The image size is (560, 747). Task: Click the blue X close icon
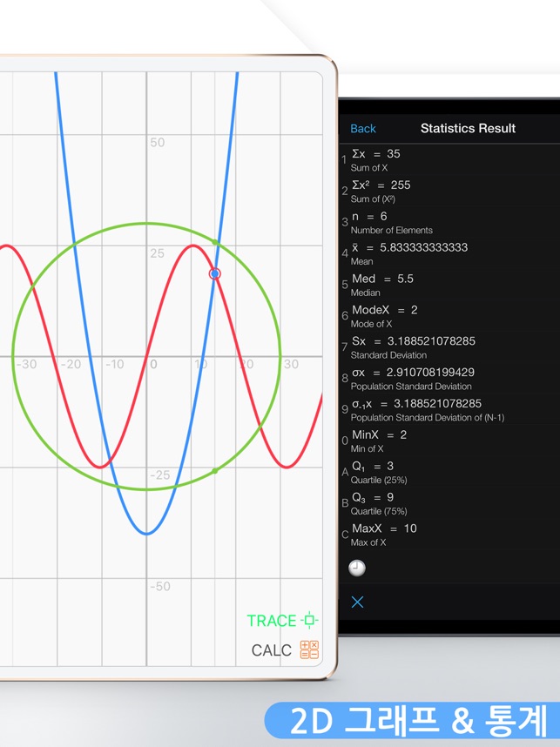[x=357, y=602]
